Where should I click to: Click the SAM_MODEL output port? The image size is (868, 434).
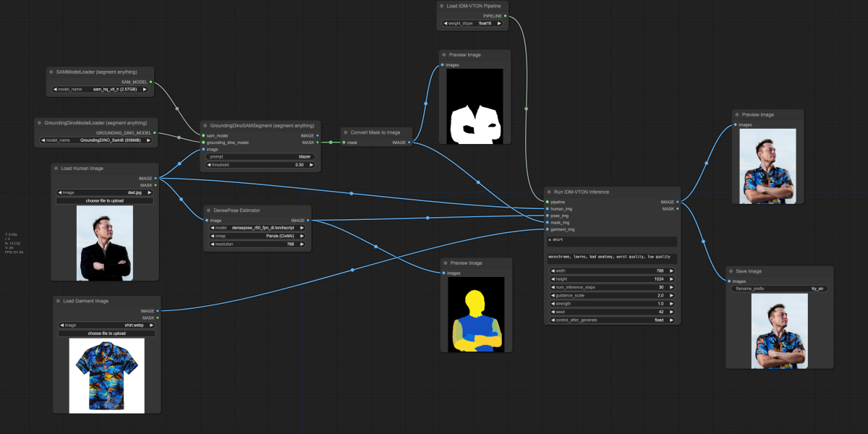(x=151, y=82)
